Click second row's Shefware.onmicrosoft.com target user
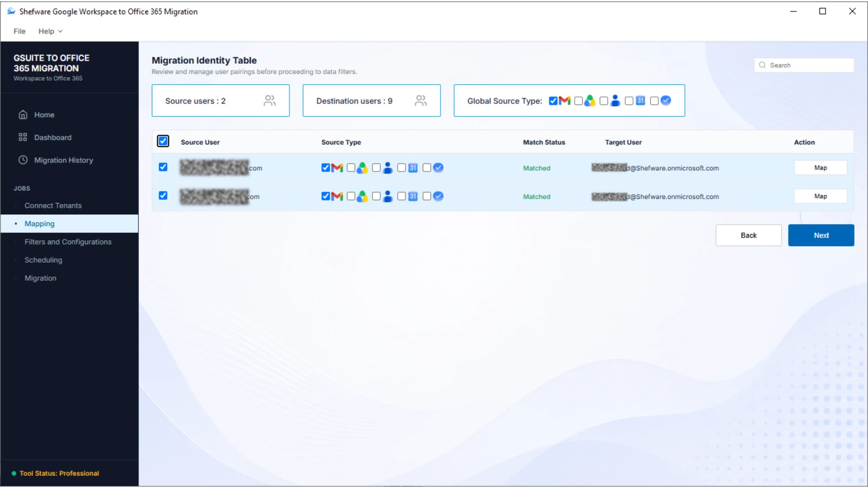 [x=655, y=197]
